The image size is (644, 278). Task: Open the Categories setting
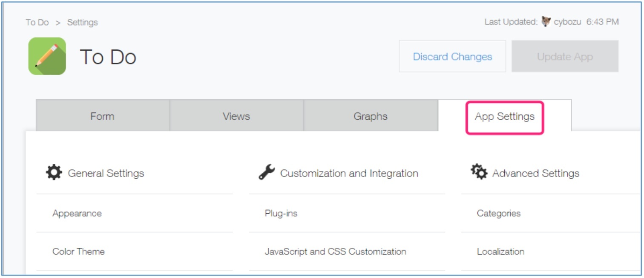pyautogui.click(x=498, y=213)
